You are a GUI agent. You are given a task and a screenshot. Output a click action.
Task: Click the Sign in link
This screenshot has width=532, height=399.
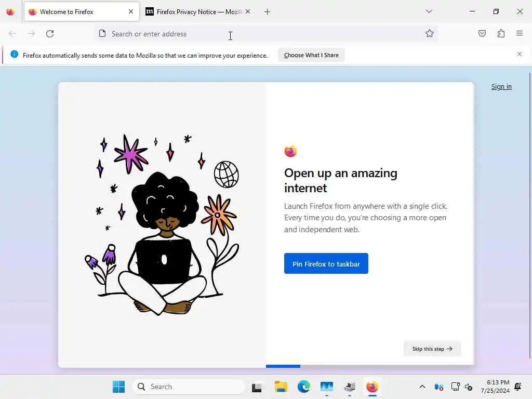501,87
